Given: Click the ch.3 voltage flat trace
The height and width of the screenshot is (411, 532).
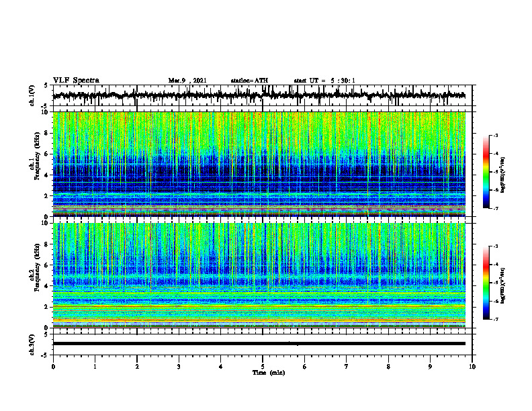Looking at the screenshot, I should 259,344.
